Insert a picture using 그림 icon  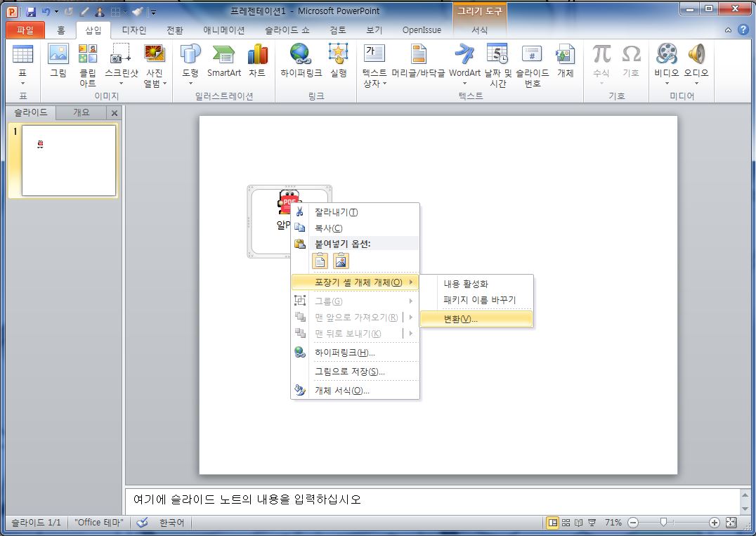coord(58,60)
